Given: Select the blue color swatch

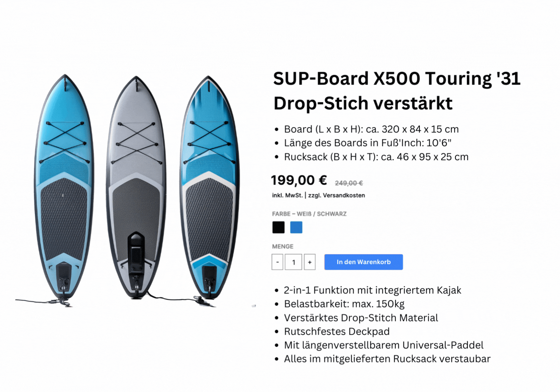Looking at the screenshot, I should (296, 227).
